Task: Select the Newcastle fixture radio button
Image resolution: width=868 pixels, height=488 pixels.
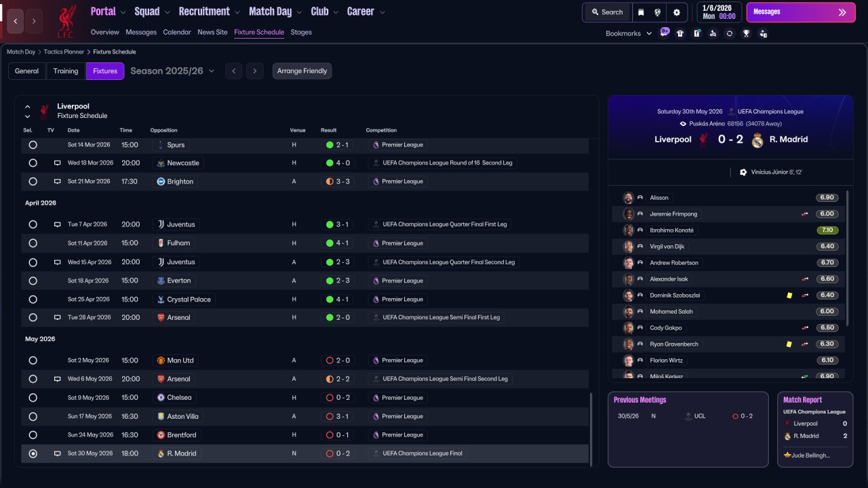Action: pyautogui.click(x=33, y=163)
